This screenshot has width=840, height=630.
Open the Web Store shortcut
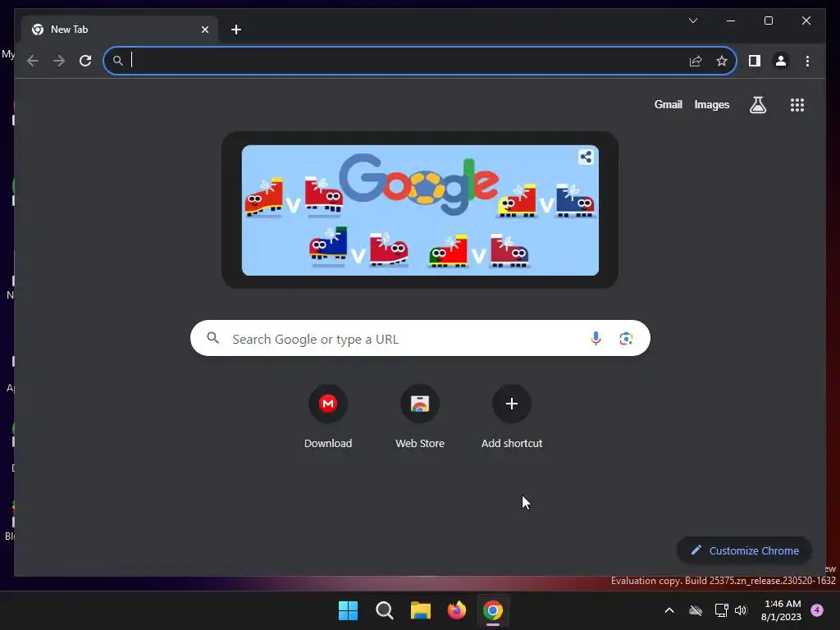click(420, 417)
